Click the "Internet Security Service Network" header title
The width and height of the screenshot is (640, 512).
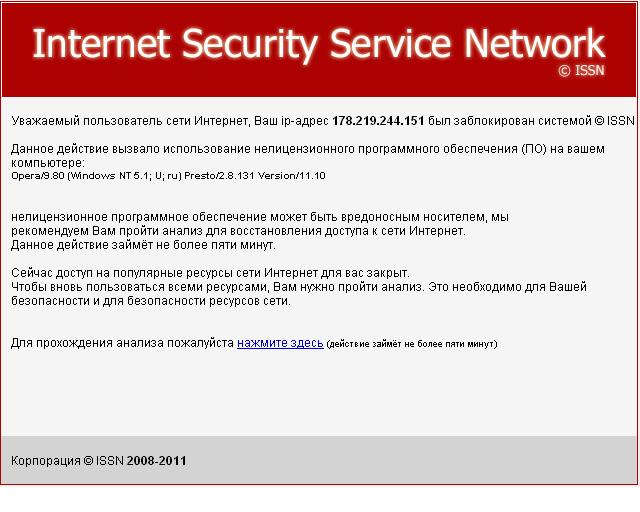coord(318,44)
